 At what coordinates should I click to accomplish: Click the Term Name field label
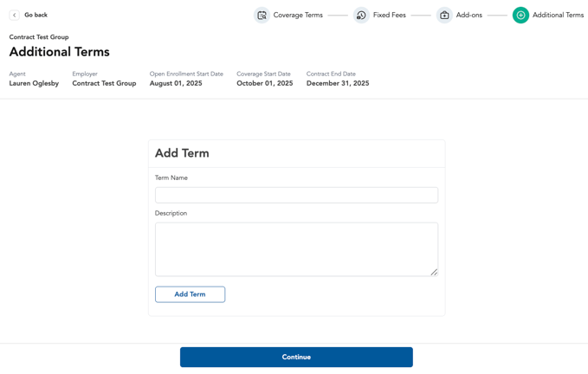171,177
